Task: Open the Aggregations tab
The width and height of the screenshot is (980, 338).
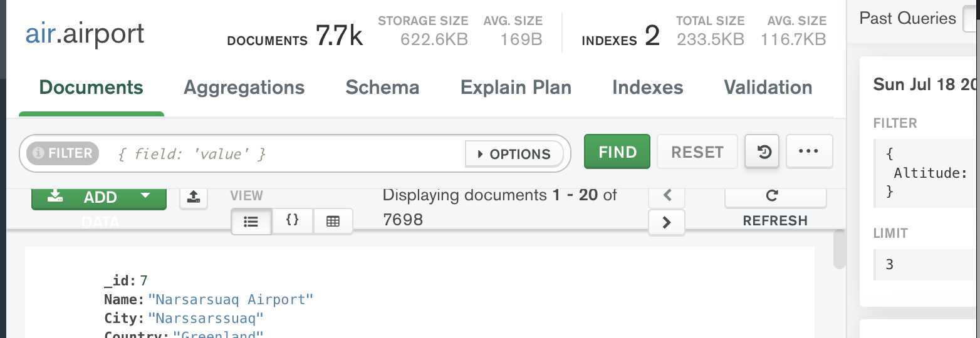Action: (x=244, y=88)
